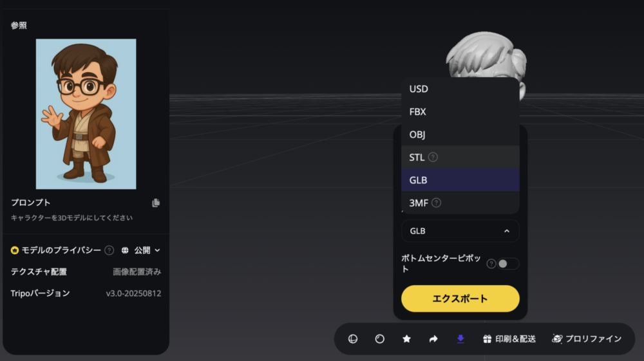
Task: Choose FBX export format
Action: 417,112
